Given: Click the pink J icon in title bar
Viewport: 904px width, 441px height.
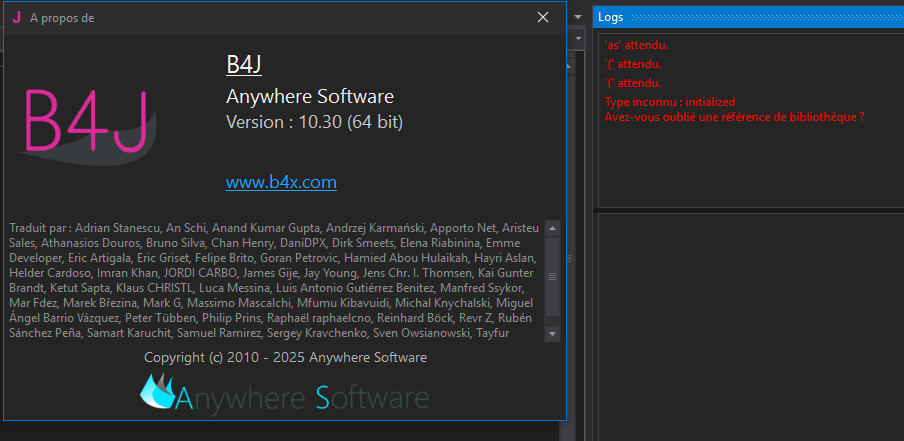Looking at the screenshot, I should [17, 18].
